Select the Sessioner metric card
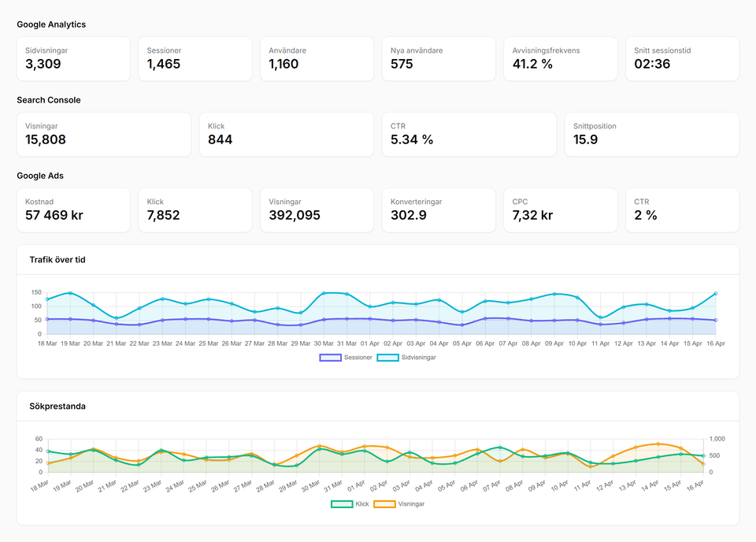Viewport: 756px width, 542px height. point(195,58)
